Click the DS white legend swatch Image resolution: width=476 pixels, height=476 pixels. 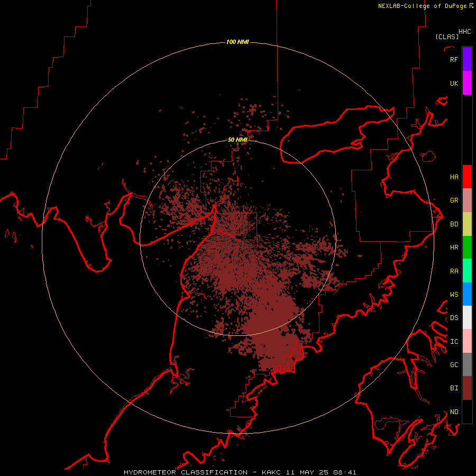coord(467,317)
